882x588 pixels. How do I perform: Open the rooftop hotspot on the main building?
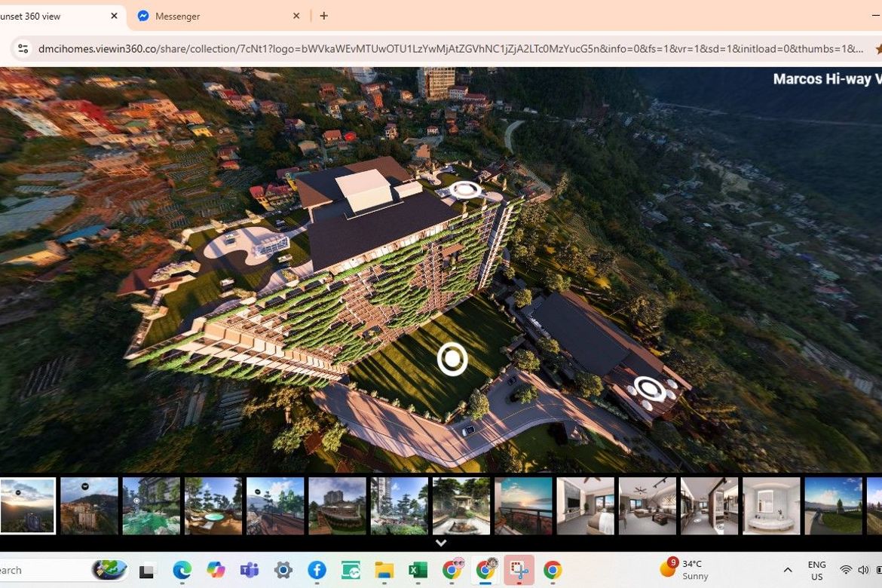pyautogui.click(x=465, y=190)
